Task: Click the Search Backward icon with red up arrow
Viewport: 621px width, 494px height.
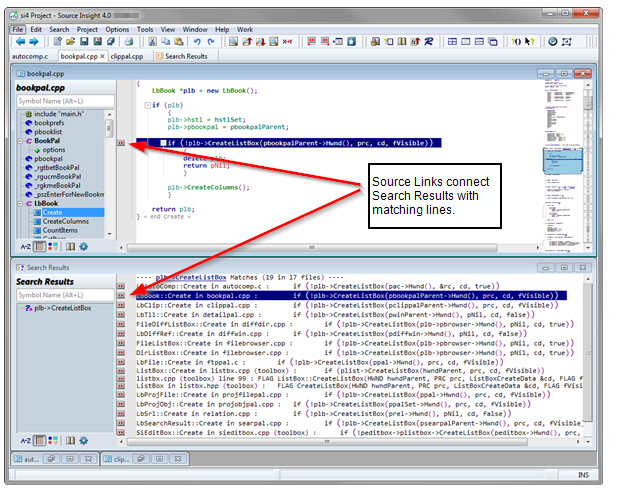Action: 247,41
